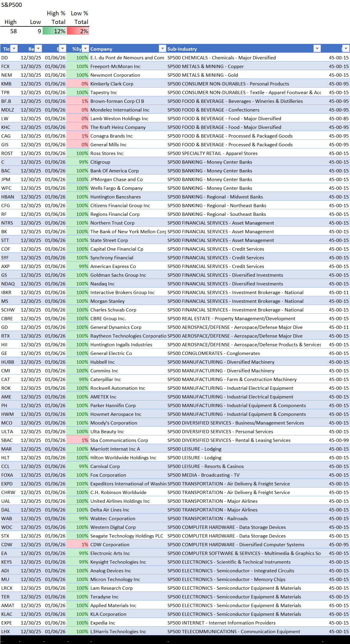Select ticker cell RTX
This screenshot has width=350, height=644.
coord(9,336)
